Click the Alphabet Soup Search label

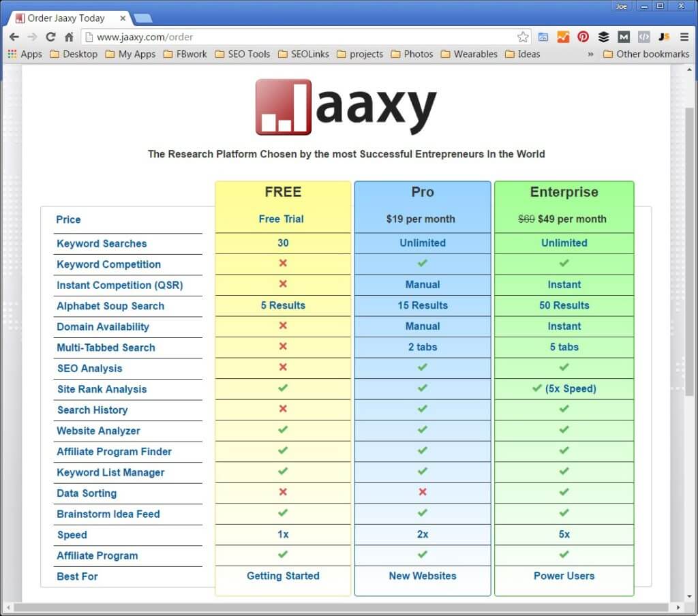[x=110, y=306]
